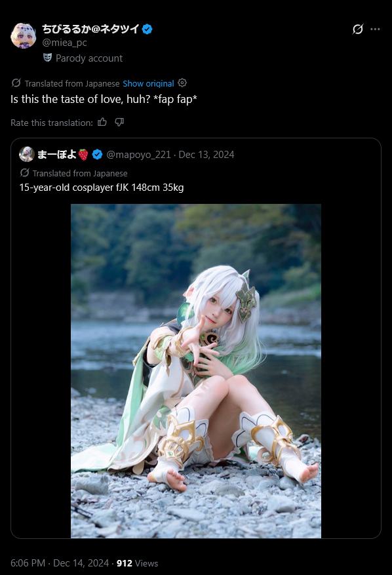Open the quoted post author's small avatar

(x=27, y=154)
